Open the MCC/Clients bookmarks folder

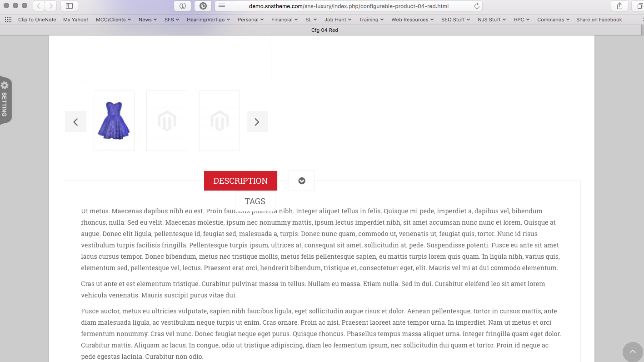point(113,20)
